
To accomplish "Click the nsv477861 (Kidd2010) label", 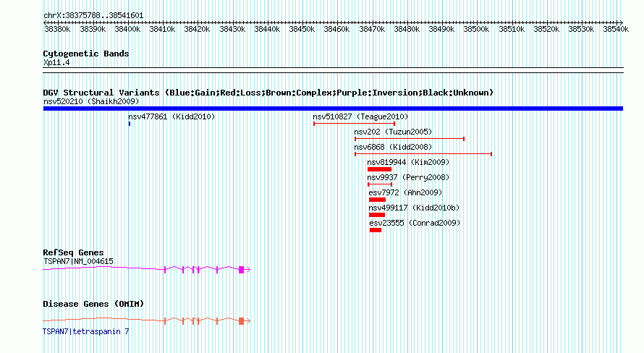I will [x=171, y=116].
